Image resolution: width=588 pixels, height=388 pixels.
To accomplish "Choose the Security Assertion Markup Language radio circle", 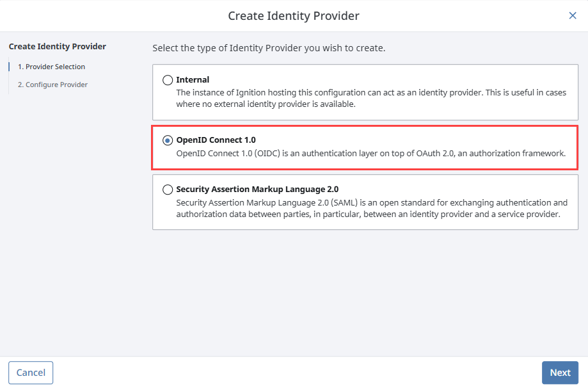I will [168, 190].
